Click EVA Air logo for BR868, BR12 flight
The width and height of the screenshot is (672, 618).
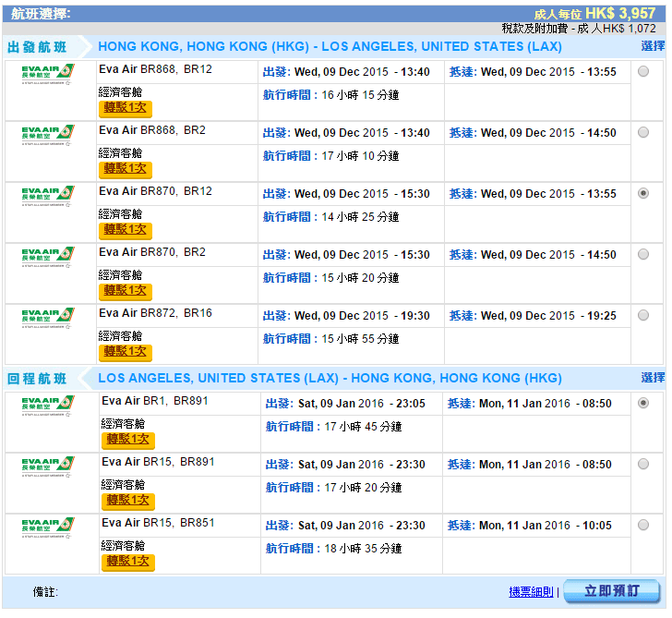tap(48, 73)
